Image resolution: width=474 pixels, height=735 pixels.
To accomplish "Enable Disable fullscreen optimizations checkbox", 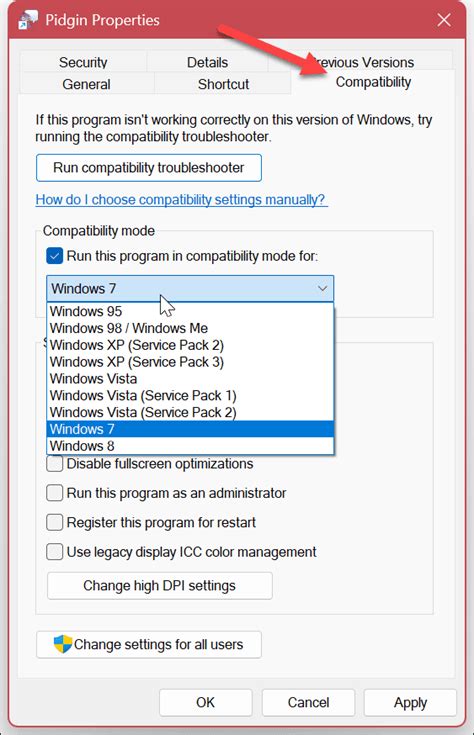I will click(54, 464).
